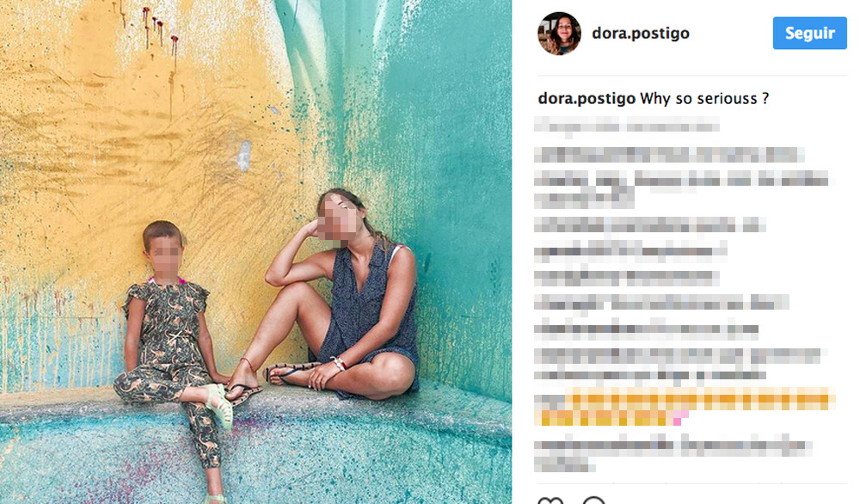Click the white patch on the yellow wall
The width and height of the screenshot is (860, 504).
pyautogui.click(x=244, y=156)
